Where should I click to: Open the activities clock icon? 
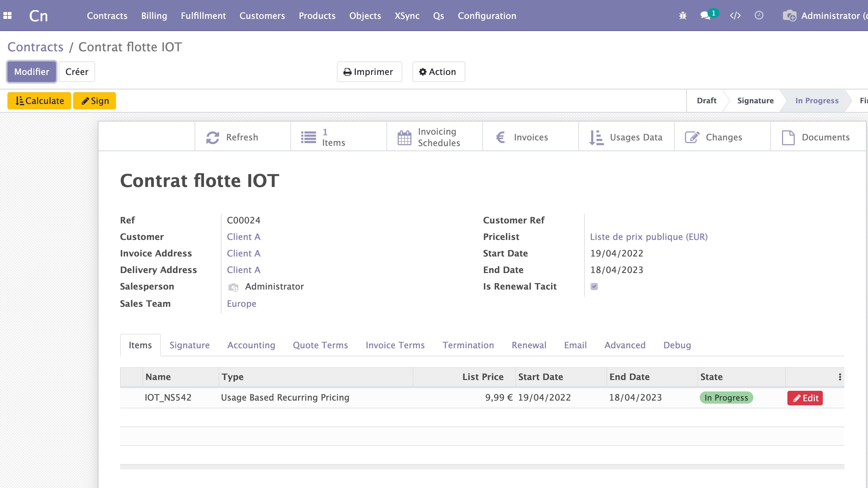pyautogui.click(x=759, y=16)
